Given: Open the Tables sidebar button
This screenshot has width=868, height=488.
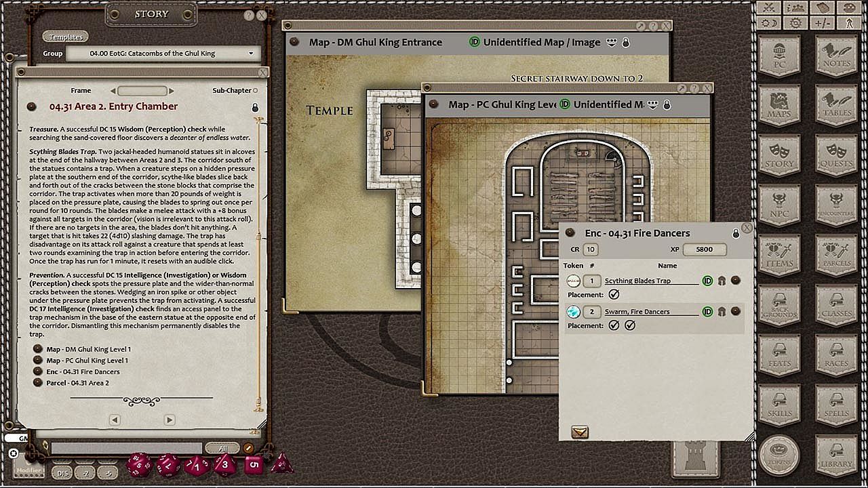Looking at the screenshot, I should [x=836, y=106].
